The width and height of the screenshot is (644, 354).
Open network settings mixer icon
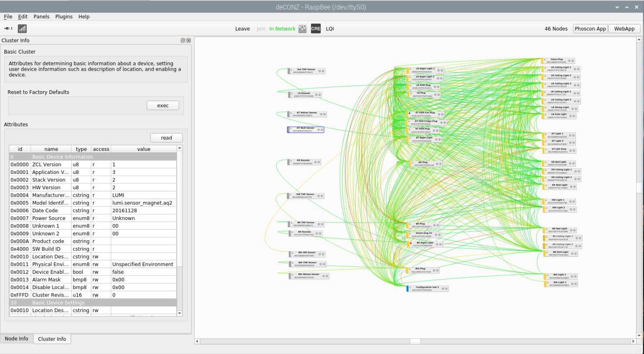pyautogui.click(x=302, y=29)
